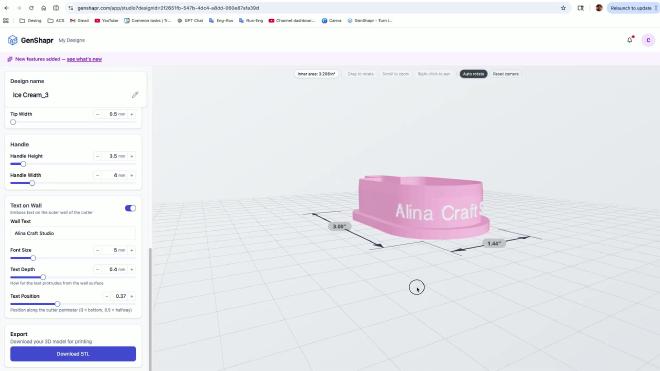Screen dimensions: 660x371
Task: Click the 1.44" dimension label
Action: 494,243
